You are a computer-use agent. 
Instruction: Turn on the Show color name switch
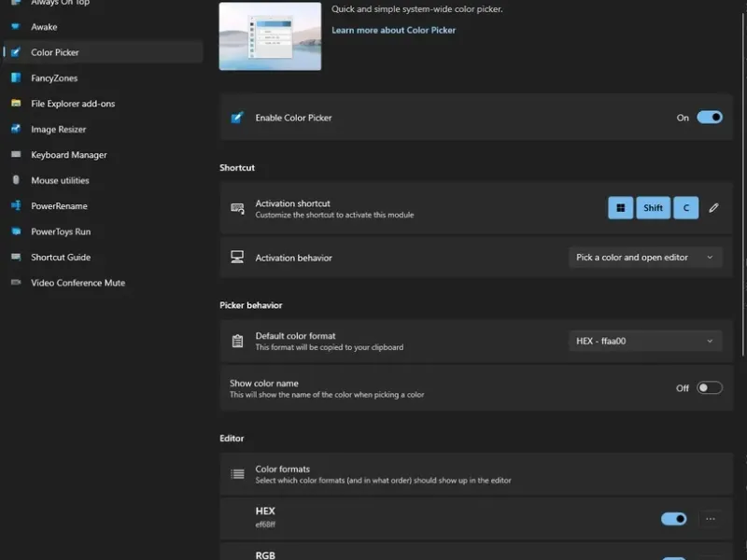[x=710, y=387]
